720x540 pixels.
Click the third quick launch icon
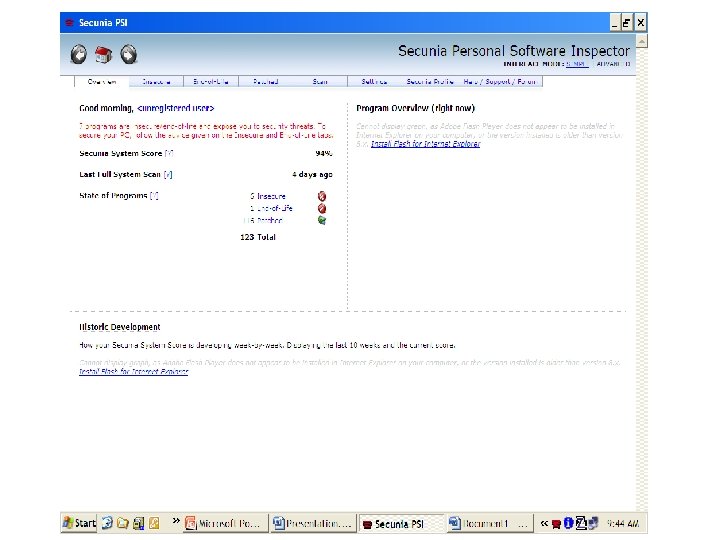pyautogui.click(x=138, y=523)
